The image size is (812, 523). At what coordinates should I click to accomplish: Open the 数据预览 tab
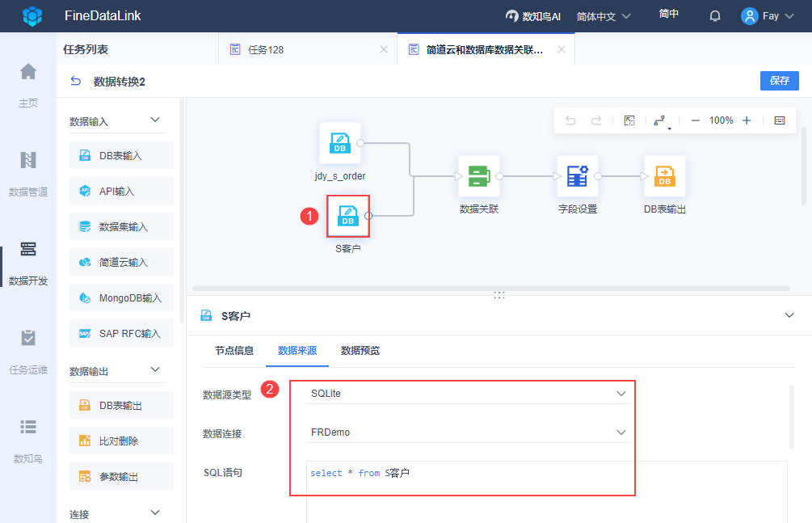(x=360, y=351)
